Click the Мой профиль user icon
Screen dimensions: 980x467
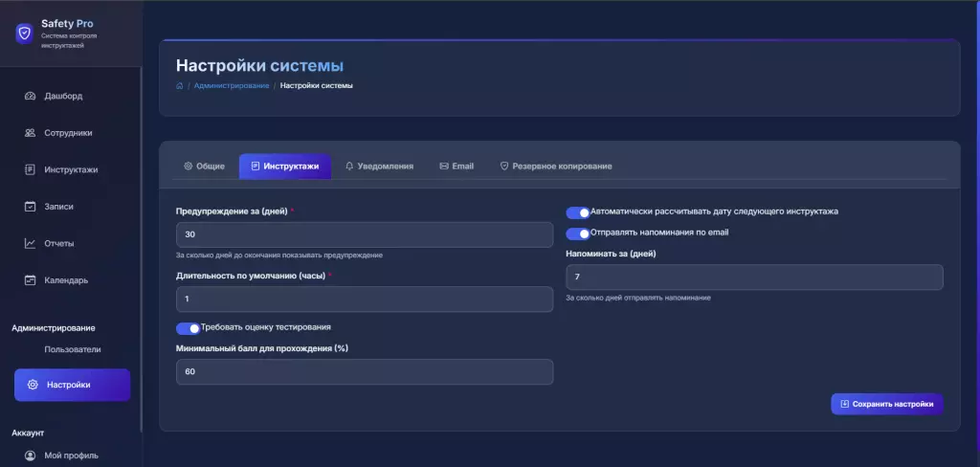(30, 456)
